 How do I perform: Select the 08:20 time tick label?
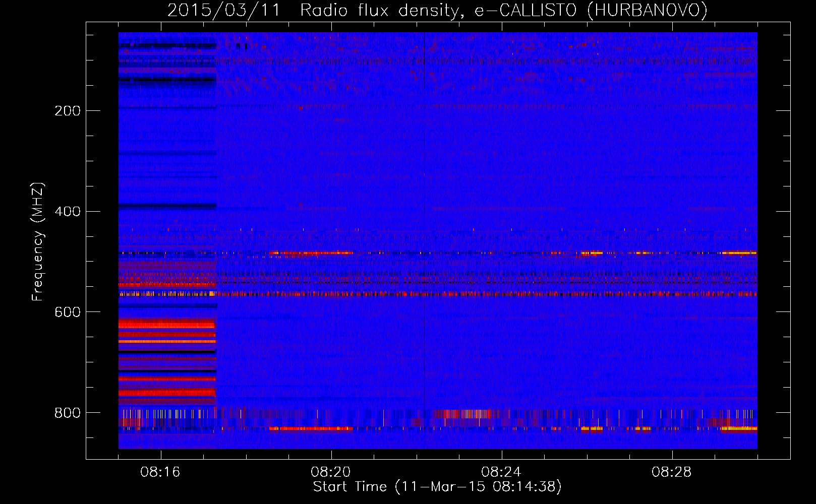click(331, 472)
